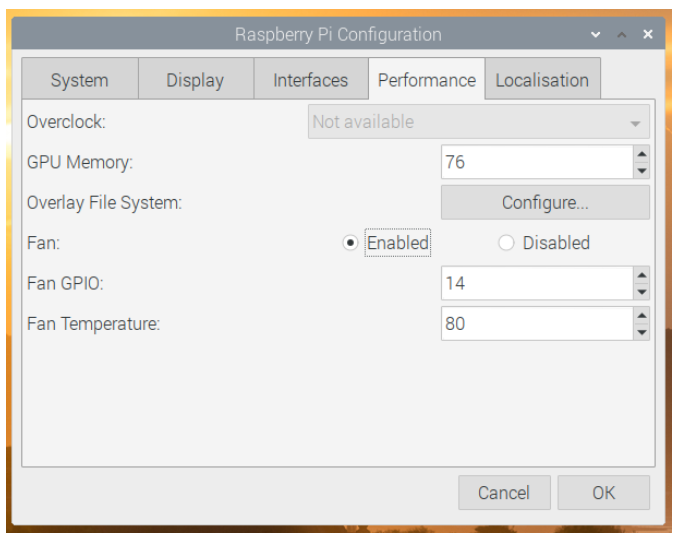The height and width of the screenshot is (541, 687).
Task: Enable the fan radio button
Action: 350,243
